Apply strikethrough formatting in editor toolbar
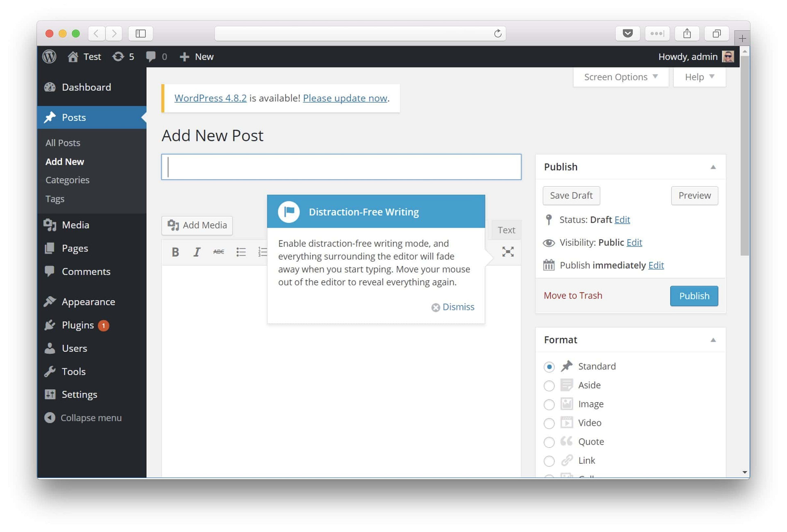The height and width of the screenshot is (532, 787). [218, 252]
